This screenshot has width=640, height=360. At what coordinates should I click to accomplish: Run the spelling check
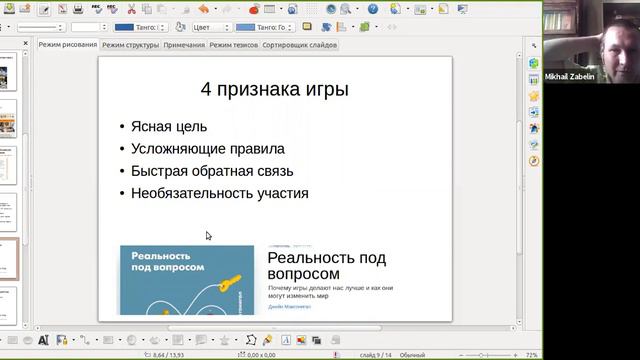point(96,9)
